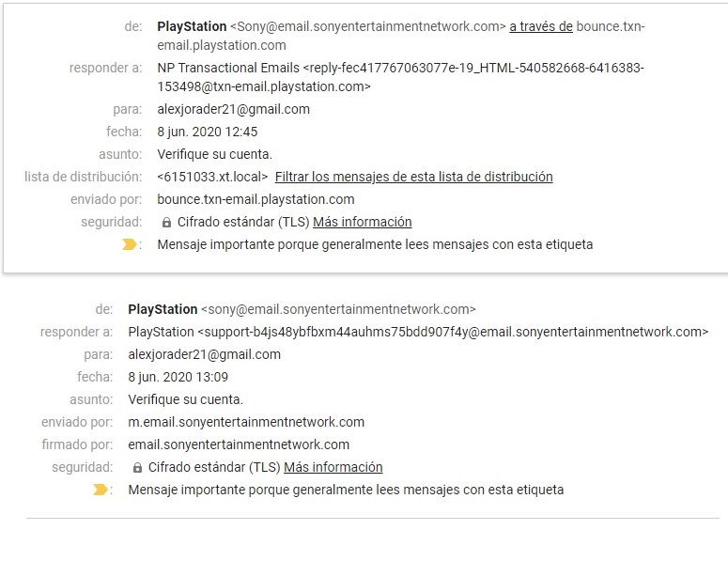Click the Sony@email.sonyentertainmentnetwork.com sender address with 'a través de'
The height and width of the screenshot is (561, 728).
click(x=368, y=26)
